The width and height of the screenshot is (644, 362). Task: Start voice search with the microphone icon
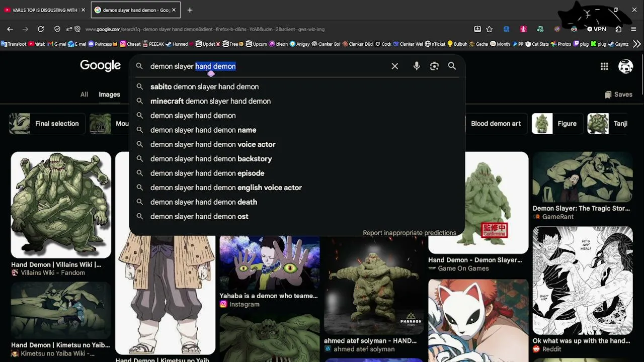coord(417,66)
